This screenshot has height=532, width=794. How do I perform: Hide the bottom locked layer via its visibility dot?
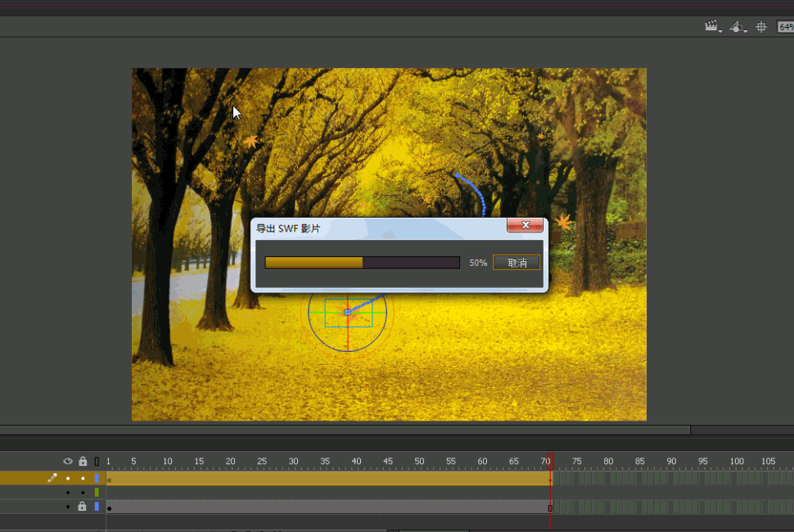coord(68,507)
